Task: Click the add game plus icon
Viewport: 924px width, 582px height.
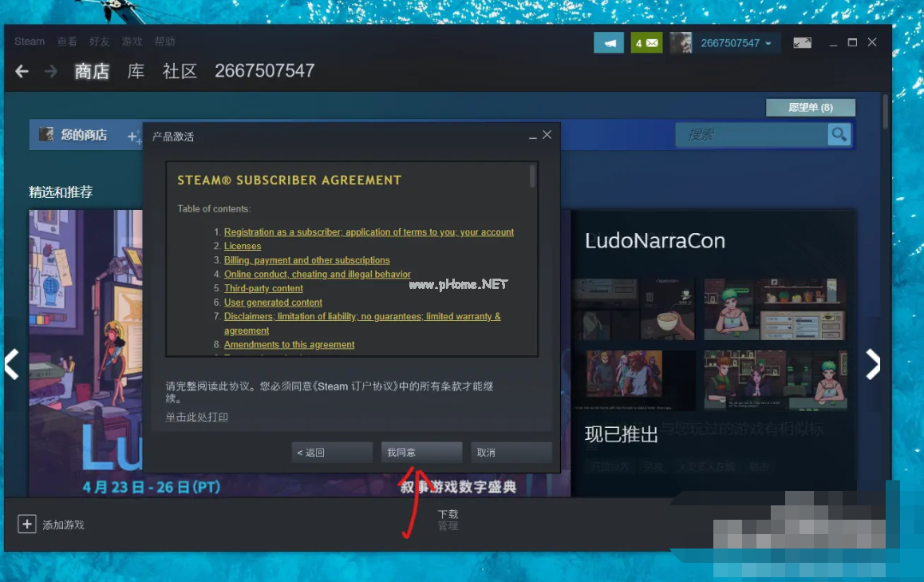Action: pos(27,525)
